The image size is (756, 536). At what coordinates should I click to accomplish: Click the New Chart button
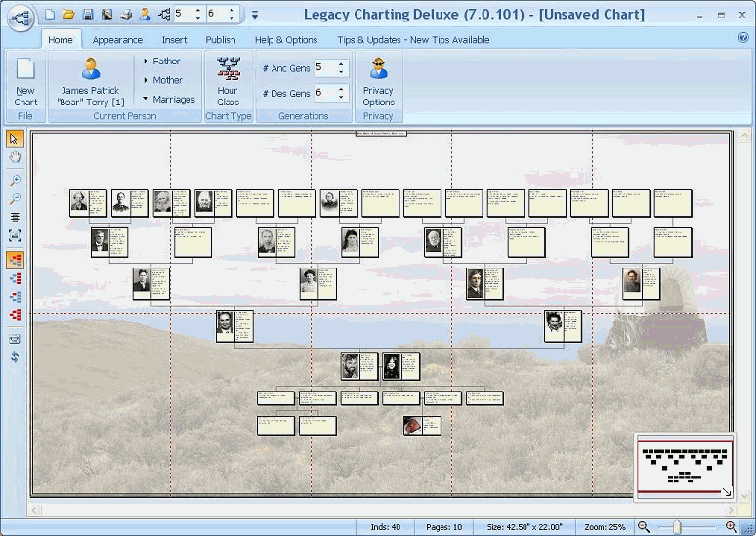point(25,81)
